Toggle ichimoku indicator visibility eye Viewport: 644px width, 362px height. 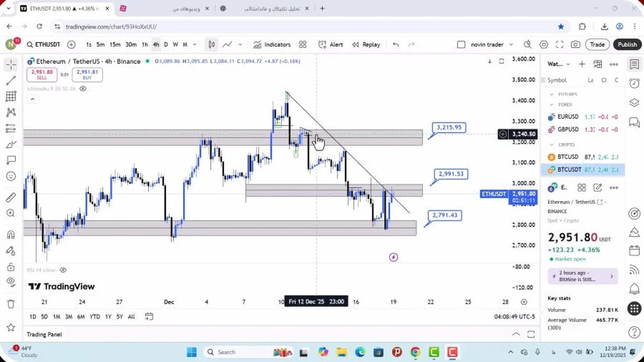pyautogui.click(x=83, y=89)
